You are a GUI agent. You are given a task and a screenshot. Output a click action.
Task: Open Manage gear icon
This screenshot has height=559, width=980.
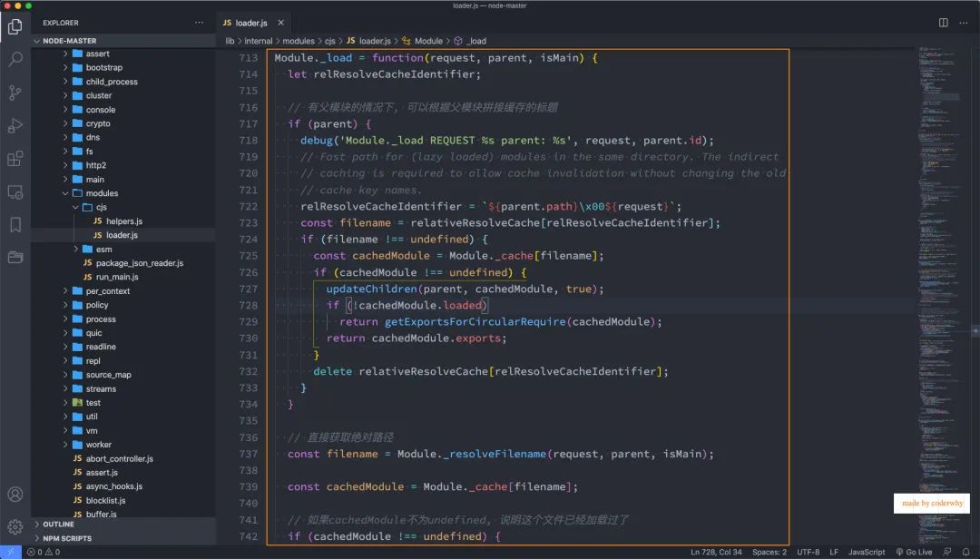15,526
